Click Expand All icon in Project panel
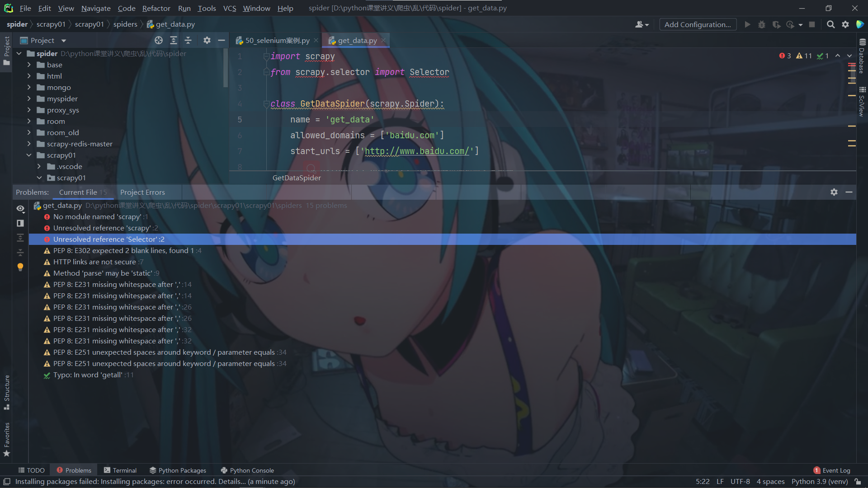The height and width of the screenshot is (488, 868). coord(174,41)
